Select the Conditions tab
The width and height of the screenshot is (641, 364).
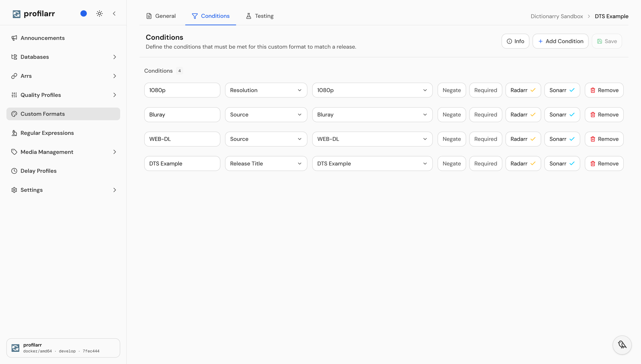(211, 16)
